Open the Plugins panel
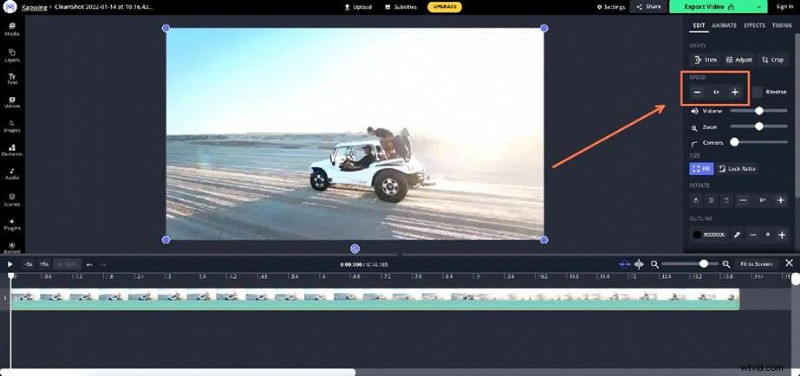800x376 pixels. (x=12, y=224)
